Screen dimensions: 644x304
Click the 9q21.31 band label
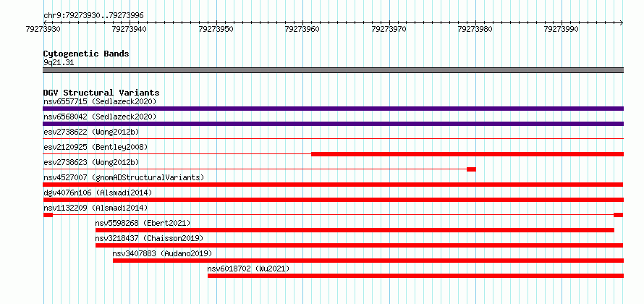coord(59,63)
